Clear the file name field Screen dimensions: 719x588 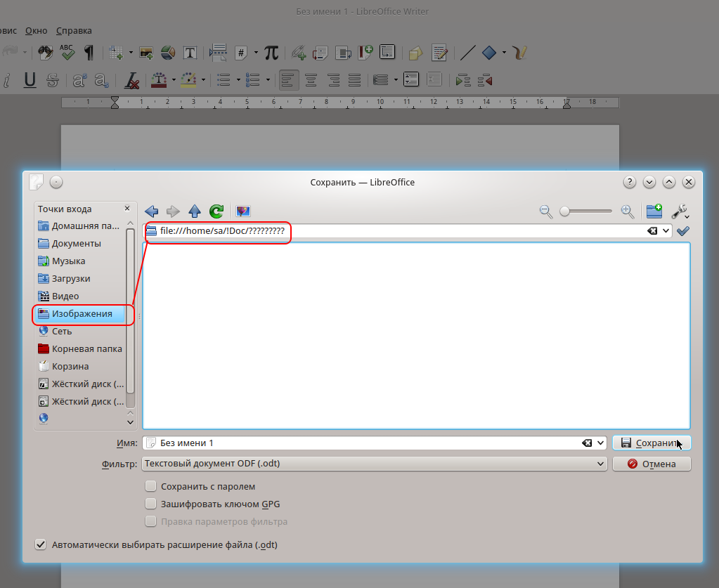point(587,443)
